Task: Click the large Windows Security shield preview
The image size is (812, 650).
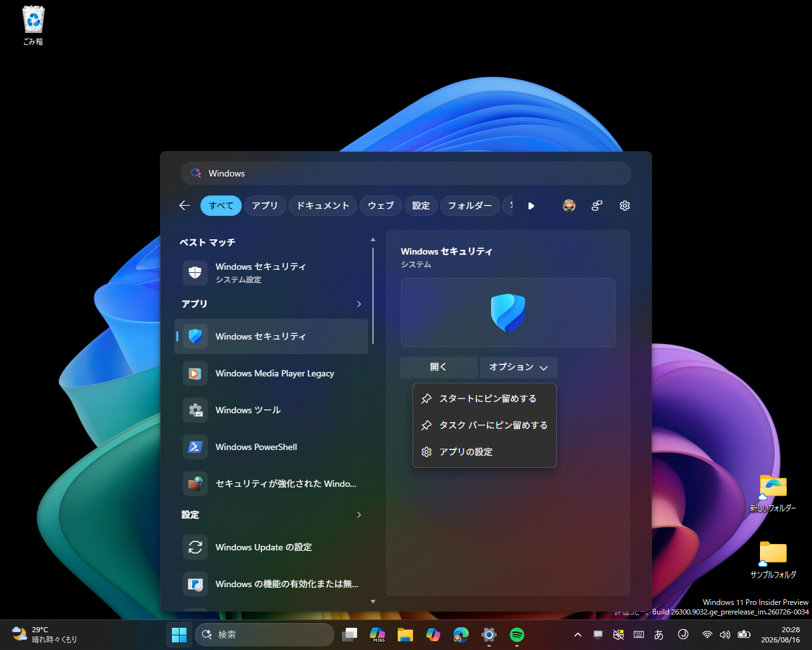Action: coord(508,312)
